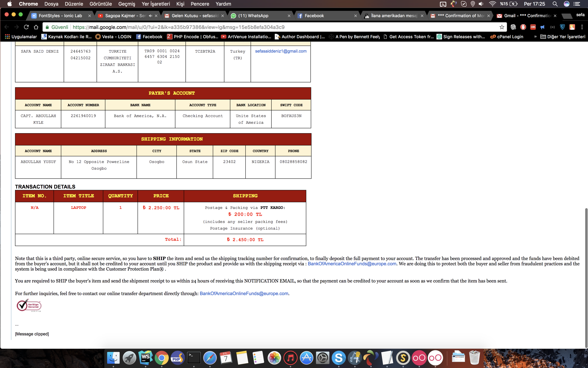Open System Preferences from the Dock

pos(322,358)
